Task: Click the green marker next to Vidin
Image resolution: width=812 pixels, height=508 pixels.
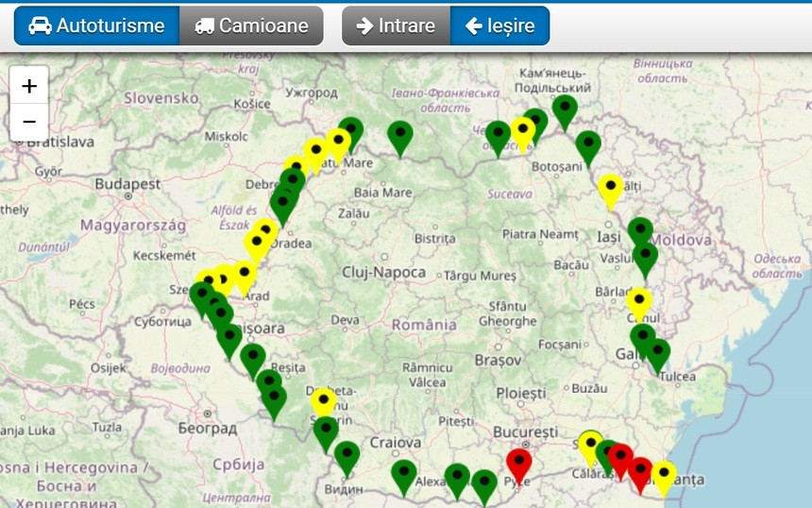Action: pos(347,455)
